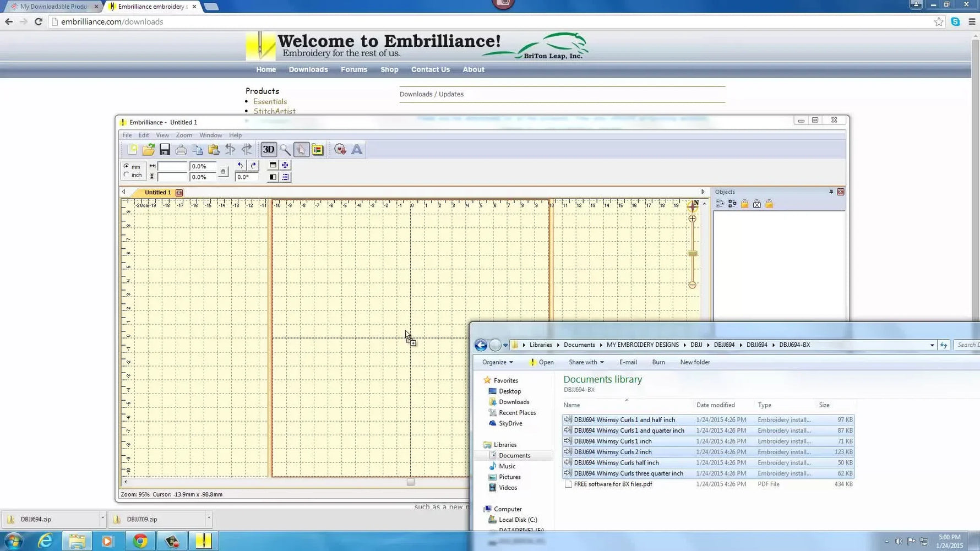The width and height of the screenshot is (980, 551).
Task: Switch to the Untitled 1 design tab
Action: coord(159,192)
